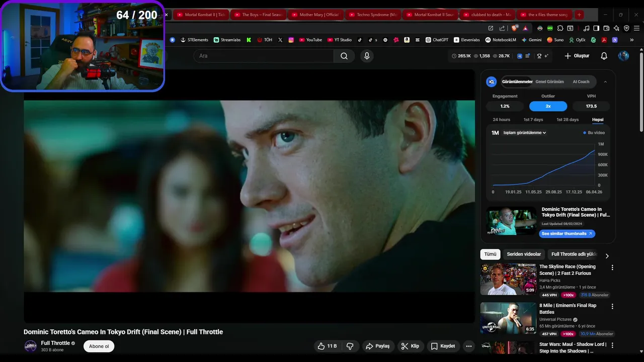644x362 pixels.
Task: Advance the suggestion chips with right arrow
Action: (607, 255)
